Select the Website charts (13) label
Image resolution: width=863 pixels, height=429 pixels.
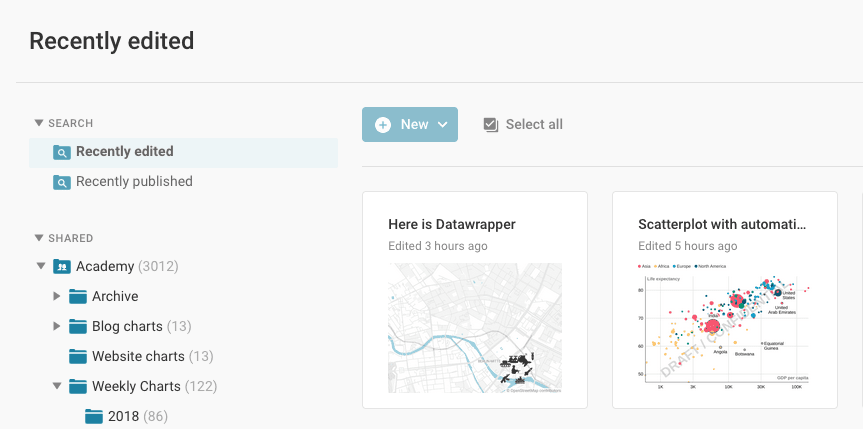pyautogui.click(x=152, y=356)
